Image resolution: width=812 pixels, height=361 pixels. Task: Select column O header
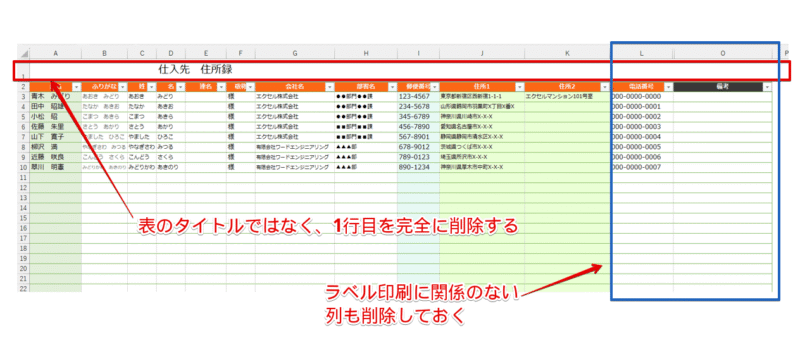tap(723, 53)
